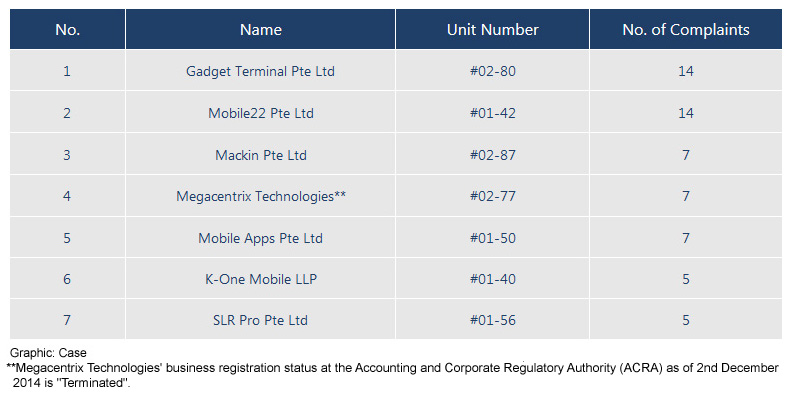Click the No. column header
The image size is (791, 396).
coord(68,30)
